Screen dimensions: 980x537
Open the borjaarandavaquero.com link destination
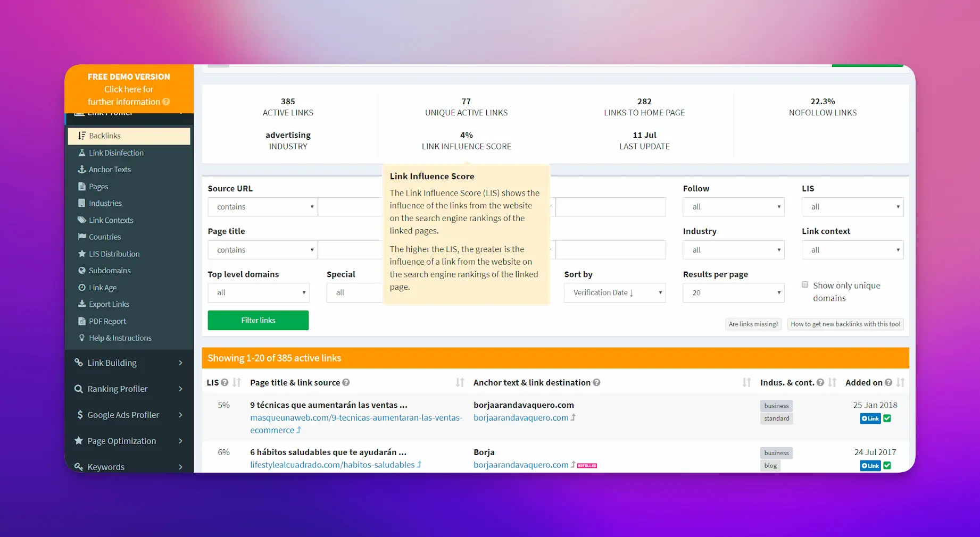coord(520,417)
